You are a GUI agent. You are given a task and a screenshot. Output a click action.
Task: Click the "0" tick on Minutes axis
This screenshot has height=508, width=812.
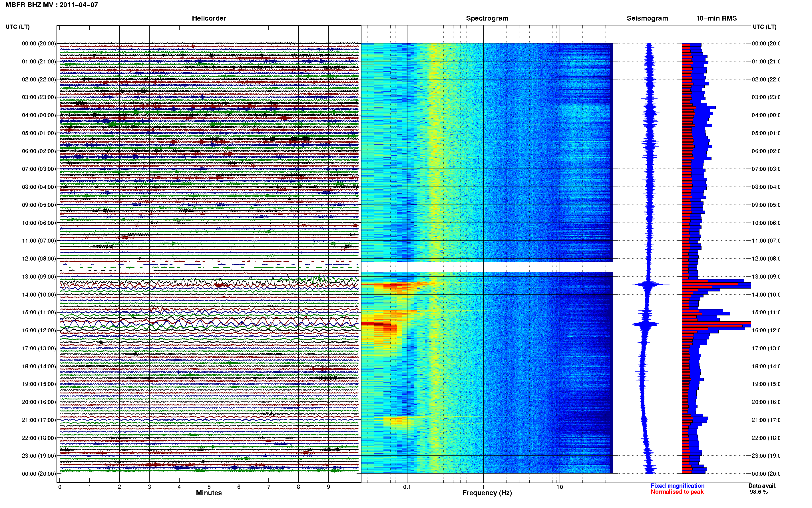tap(60, 487)
